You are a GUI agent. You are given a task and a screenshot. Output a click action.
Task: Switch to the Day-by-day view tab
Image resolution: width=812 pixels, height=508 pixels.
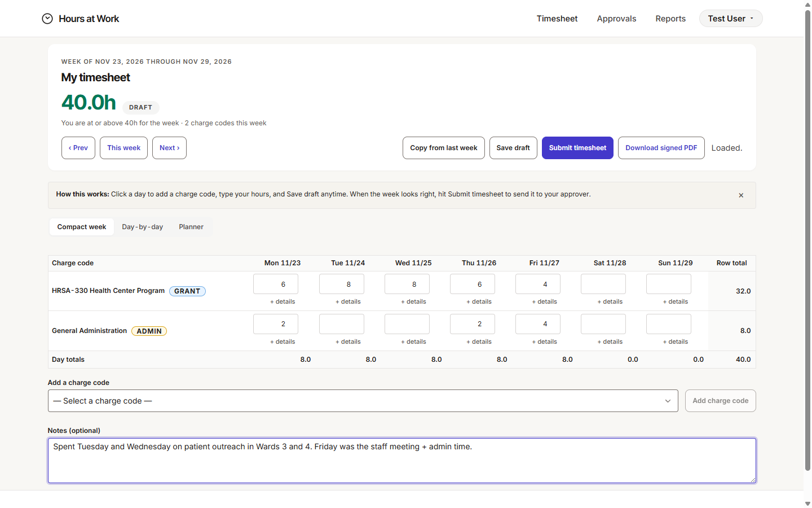pos(143,227)
